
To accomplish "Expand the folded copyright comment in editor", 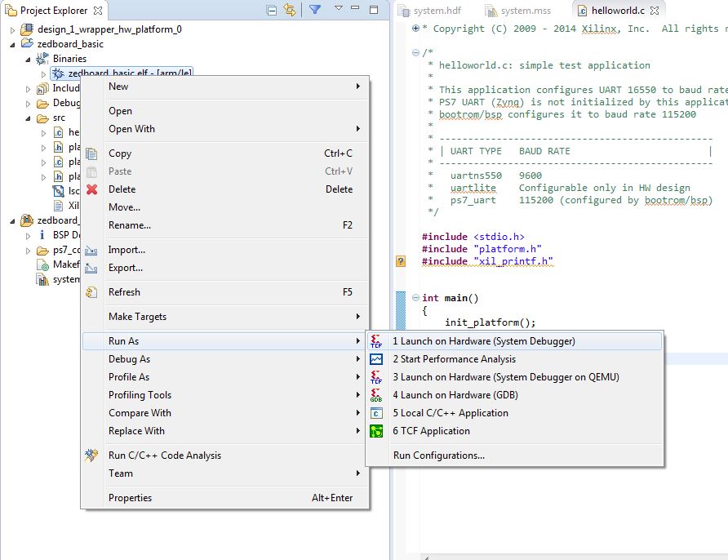I will coord(415,29).
